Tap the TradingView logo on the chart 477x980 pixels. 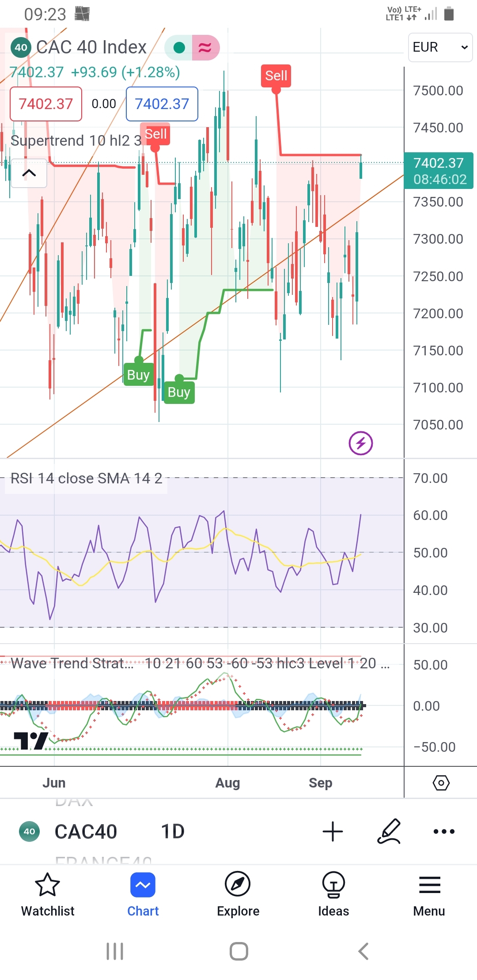coord(31,740)
